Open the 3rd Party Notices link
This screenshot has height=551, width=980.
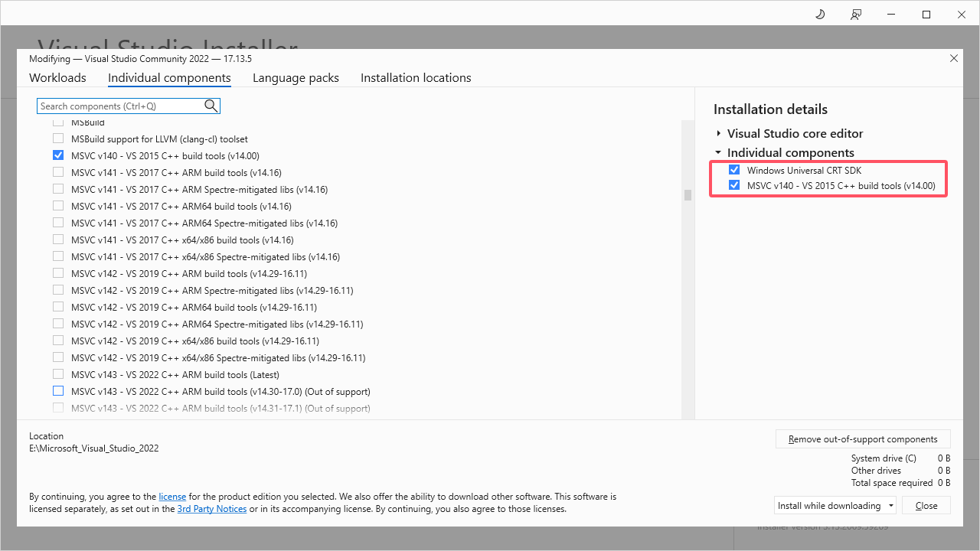point(212,509)
